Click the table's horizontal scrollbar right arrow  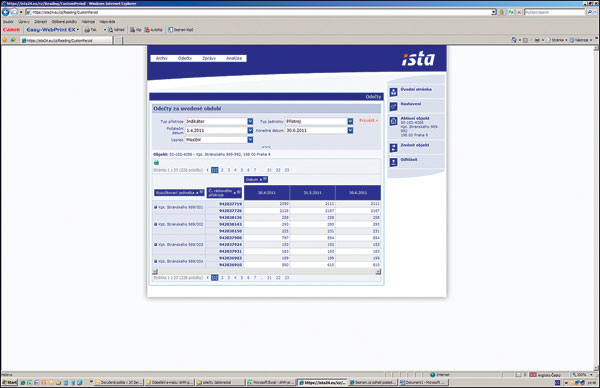point(378,272)
